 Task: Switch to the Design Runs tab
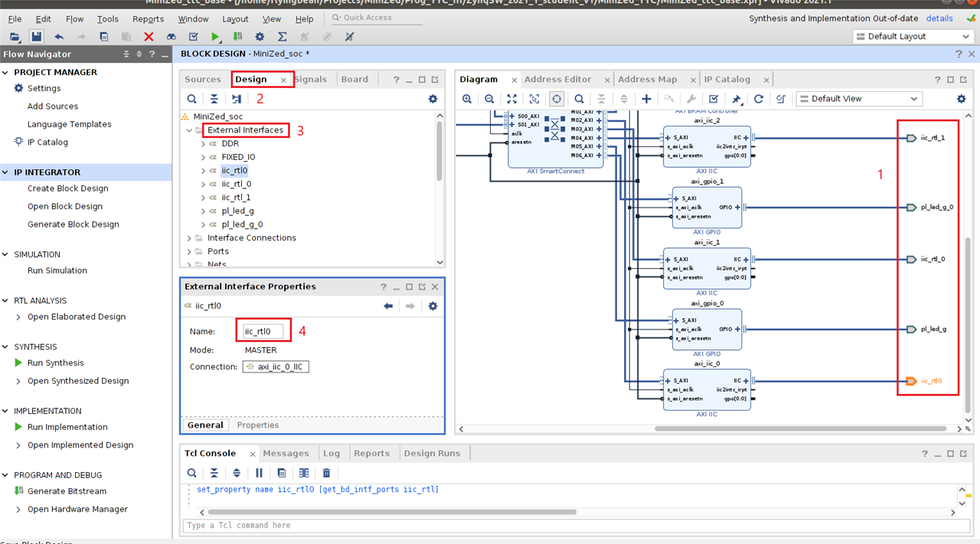[x=432, y=454]
